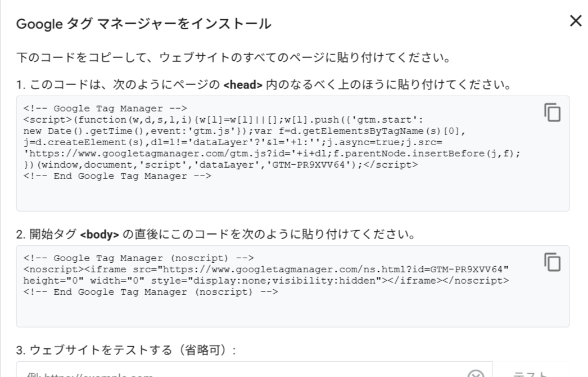Screen dimensions: 588x377
Task: Copy the body noscript code snippet
Action: pyautogui.click(x=552, y=262)
